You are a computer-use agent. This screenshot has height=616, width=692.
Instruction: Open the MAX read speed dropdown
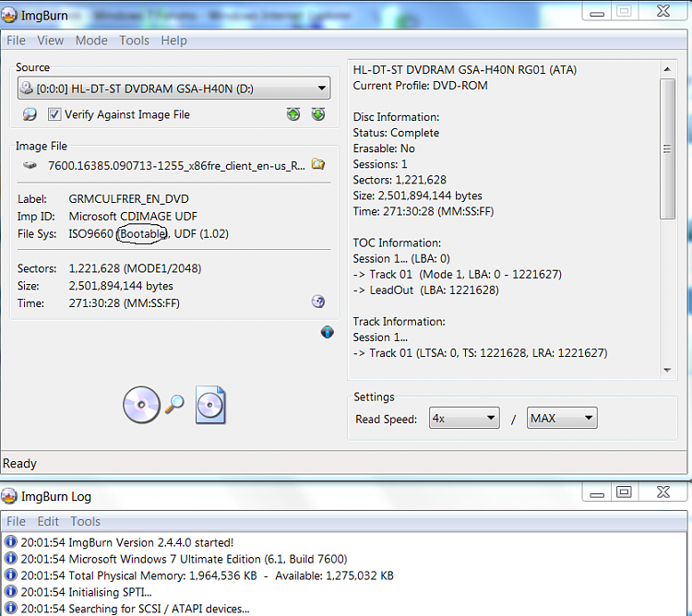pos(562,418)
